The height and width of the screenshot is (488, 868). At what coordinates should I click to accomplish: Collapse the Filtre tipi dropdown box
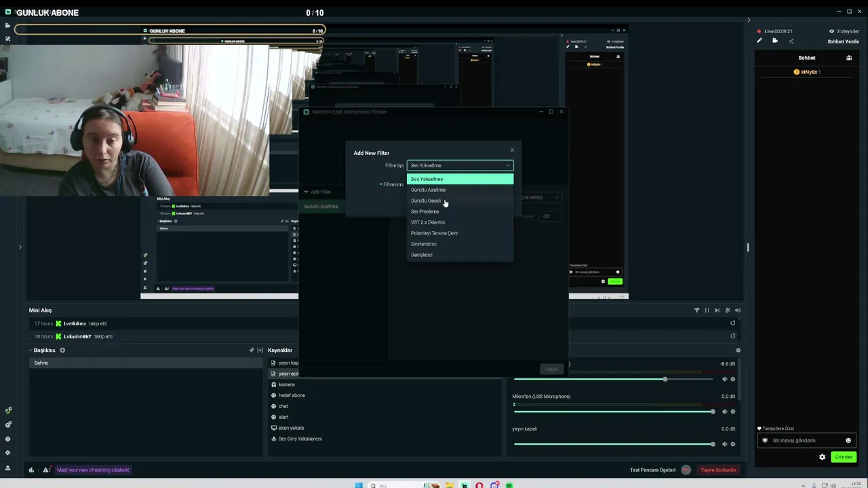(460, 165)
